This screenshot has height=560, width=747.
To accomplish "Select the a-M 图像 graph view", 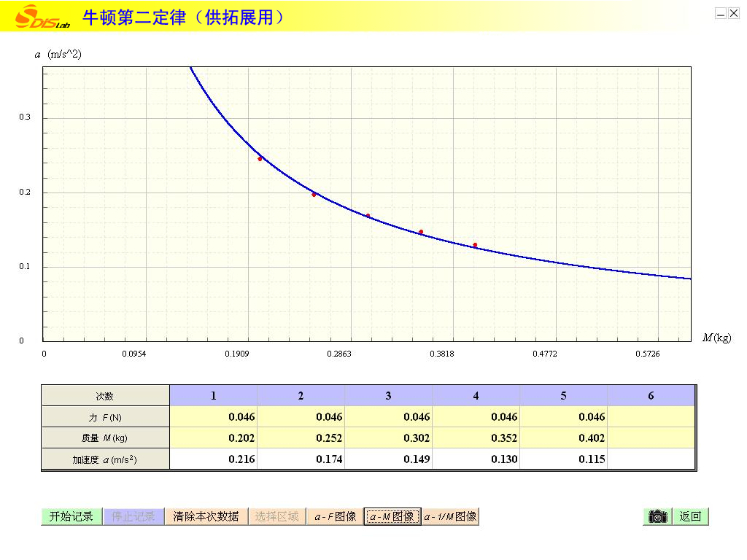I will coord(392,516).
